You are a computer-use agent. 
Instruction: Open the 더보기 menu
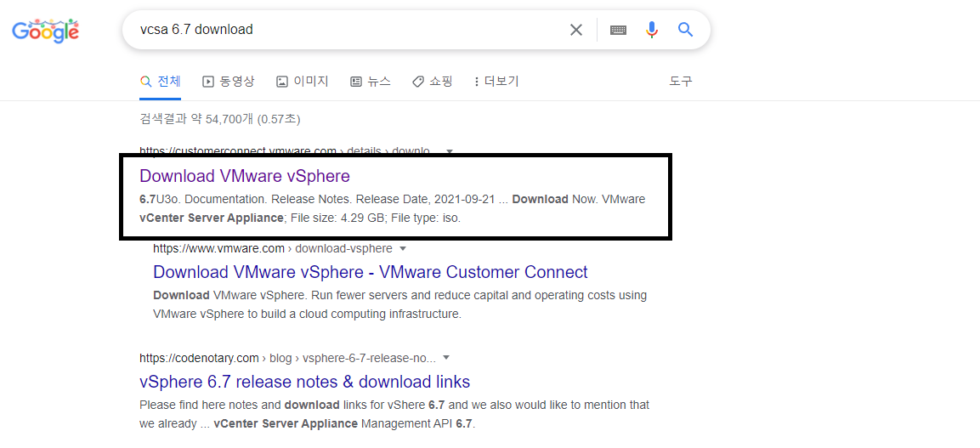(497, 82)
